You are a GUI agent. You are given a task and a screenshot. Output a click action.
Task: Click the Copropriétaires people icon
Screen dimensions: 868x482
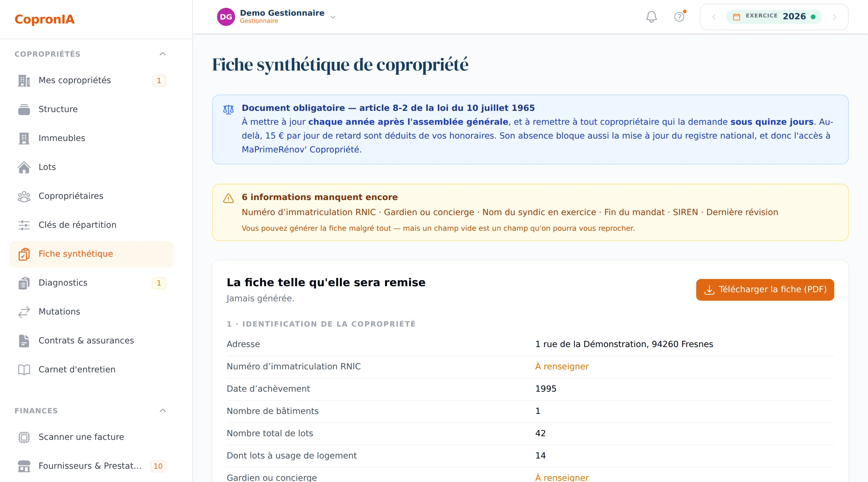(x=24, y=196)
